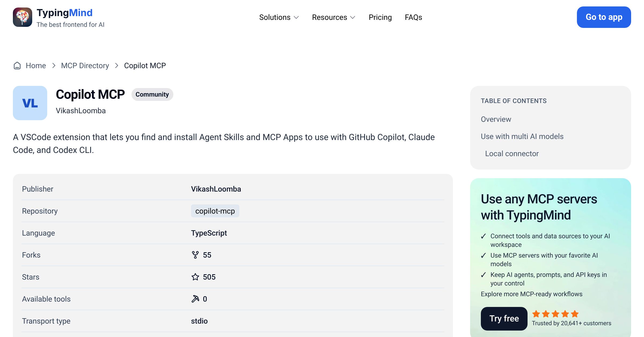Click the stdio transport type value
This screenshot has width=644, height=337.
click(199, 321)
